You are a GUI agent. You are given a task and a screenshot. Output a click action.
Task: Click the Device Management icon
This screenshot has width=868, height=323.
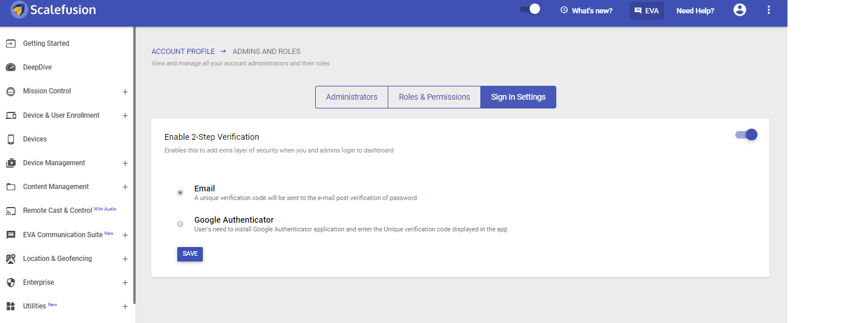(10, 163)
